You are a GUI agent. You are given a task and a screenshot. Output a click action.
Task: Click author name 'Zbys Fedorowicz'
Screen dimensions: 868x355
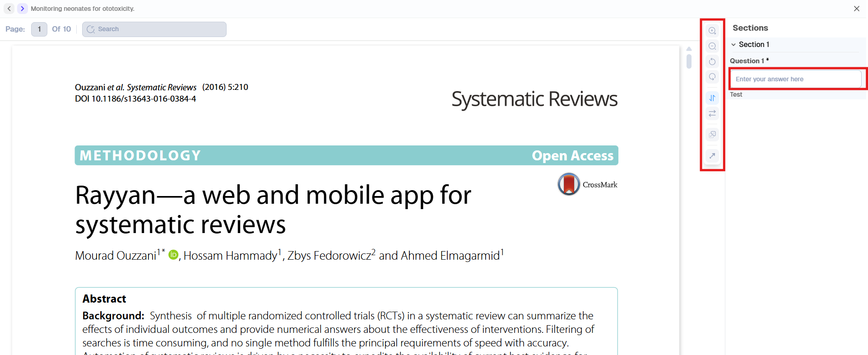click(329, 256)
